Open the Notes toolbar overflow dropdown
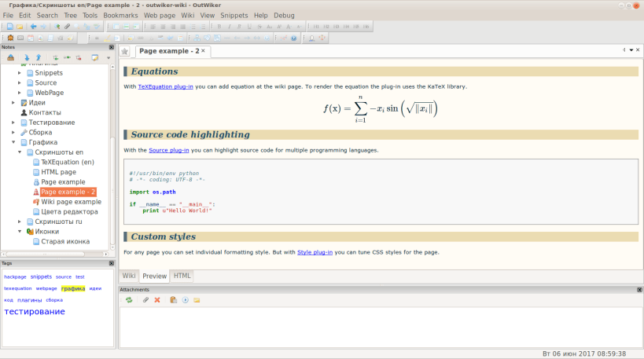 109,58
